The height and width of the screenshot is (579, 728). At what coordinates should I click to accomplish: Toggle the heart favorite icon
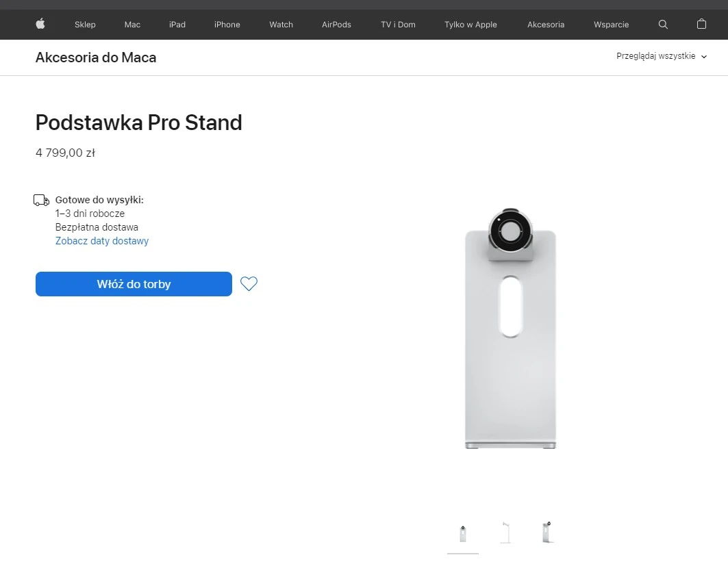(248, 283)
